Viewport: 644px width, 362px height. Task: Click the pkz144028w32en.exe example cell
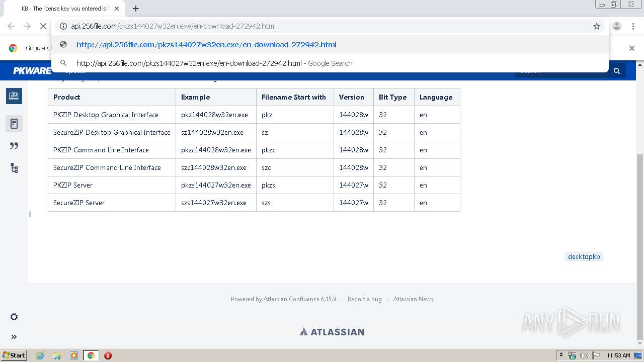coord(216,115)
